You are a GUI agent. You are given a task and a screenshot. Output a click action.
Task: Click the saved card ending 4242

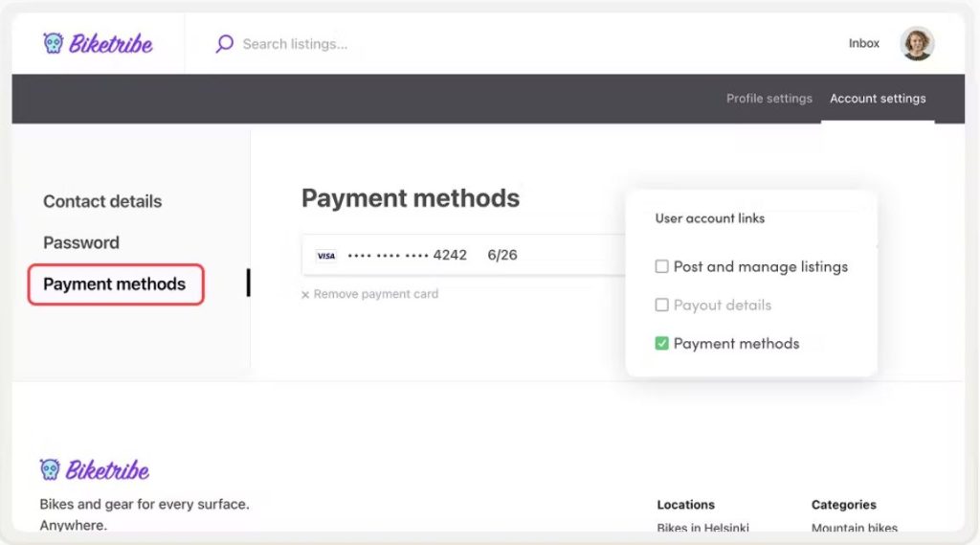point(464,255)
